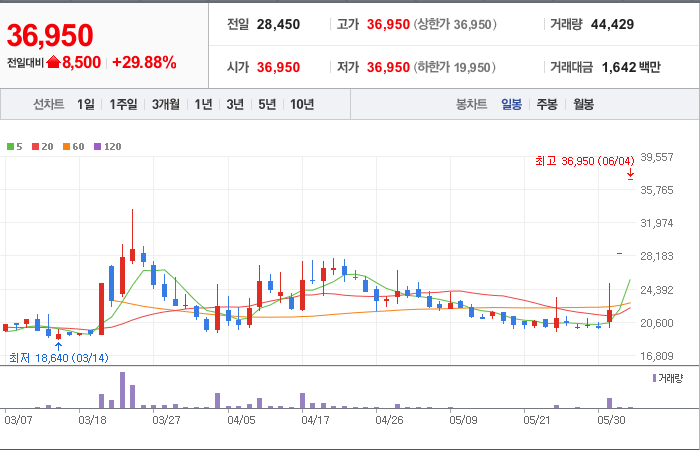The width and height of the screenshot is (700, 450).
Task: Switch chart to 3개월 range
Action: [x=166, y=104]
